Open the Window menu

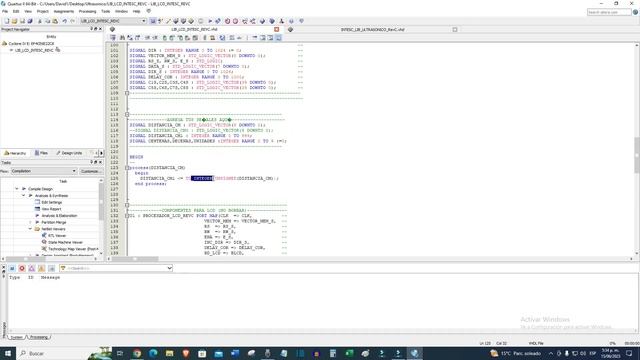(x=121, y=11)
